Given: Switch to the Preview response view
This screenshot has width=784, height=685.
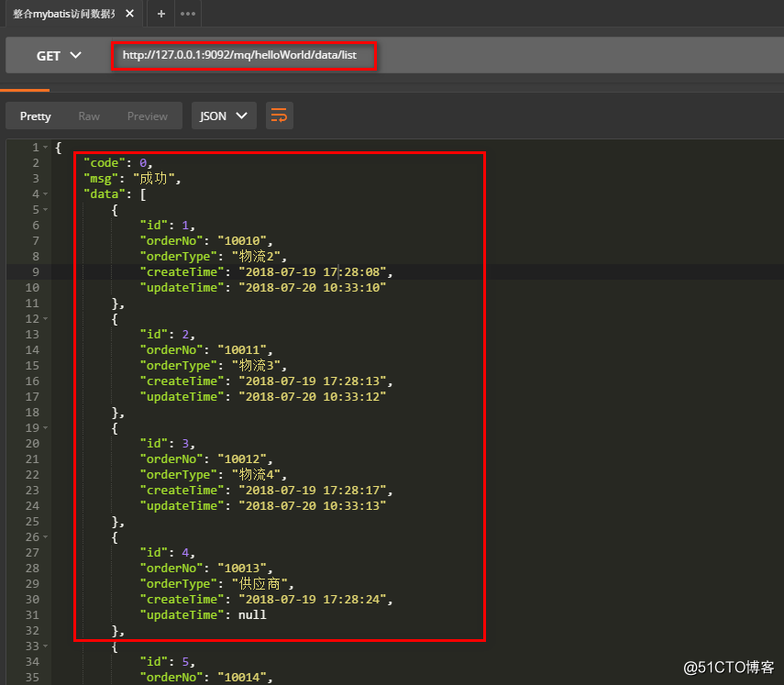Looking at the screenshot, I should pyautogui.click(x=148, y=116).
